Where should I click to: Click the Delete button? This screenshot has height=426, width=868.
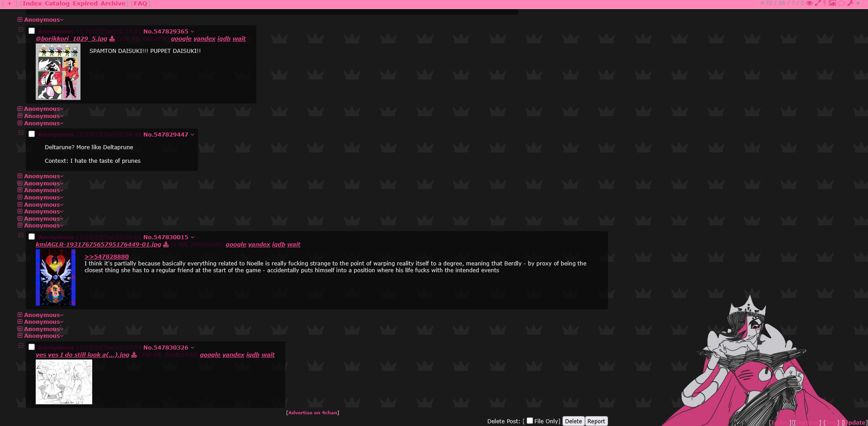pos(573,421)
